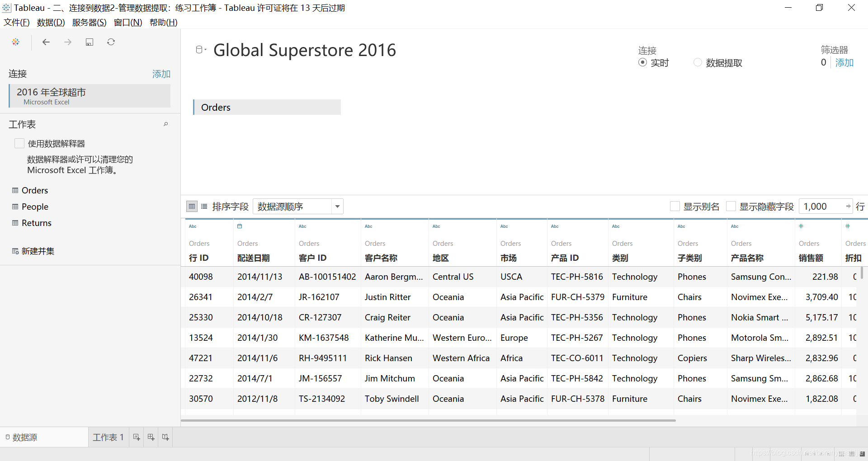Click the search icon beside 工作表

[x=166, y=124]
